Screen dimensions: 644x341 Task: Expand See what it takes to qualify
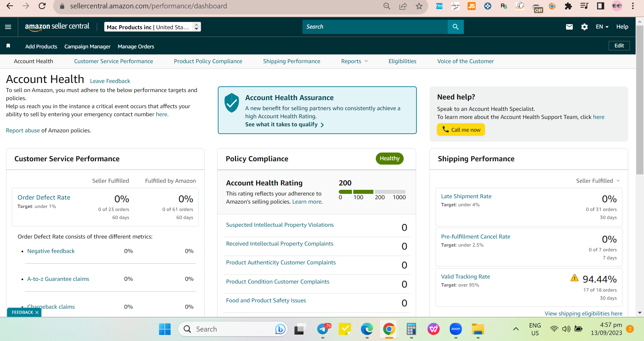[285, 125]
